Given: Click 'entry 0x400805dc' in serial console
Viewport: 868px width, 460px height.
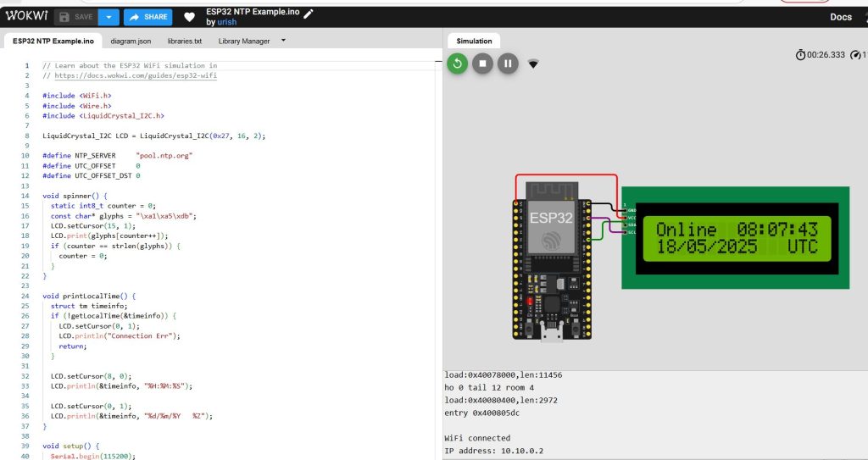Looking at the screenshot, I should [x=482, y=413].
